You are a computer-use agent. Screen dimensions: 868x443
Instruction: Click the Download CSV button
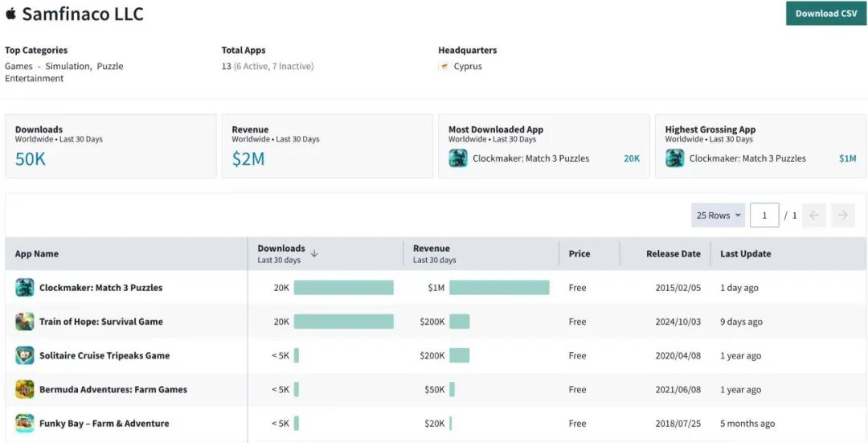click(825, 14)
